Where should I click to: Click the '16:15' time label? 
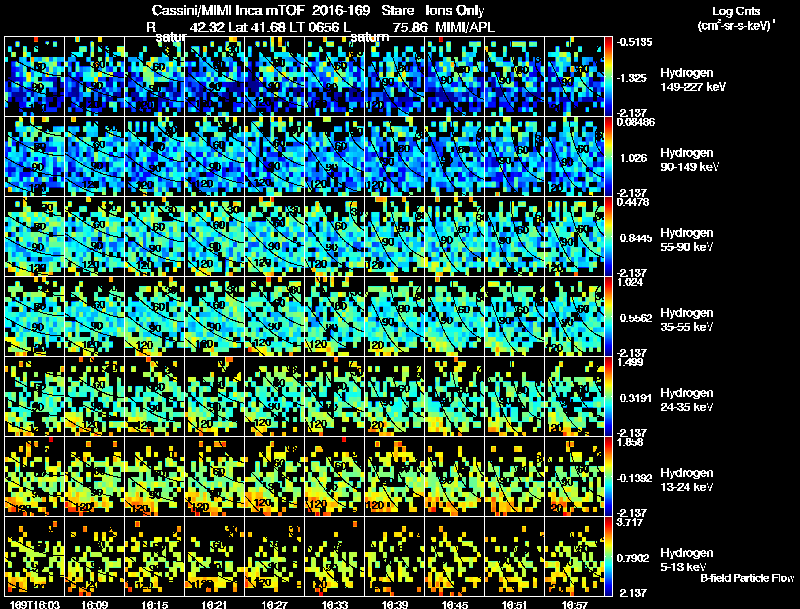[155, 605]
